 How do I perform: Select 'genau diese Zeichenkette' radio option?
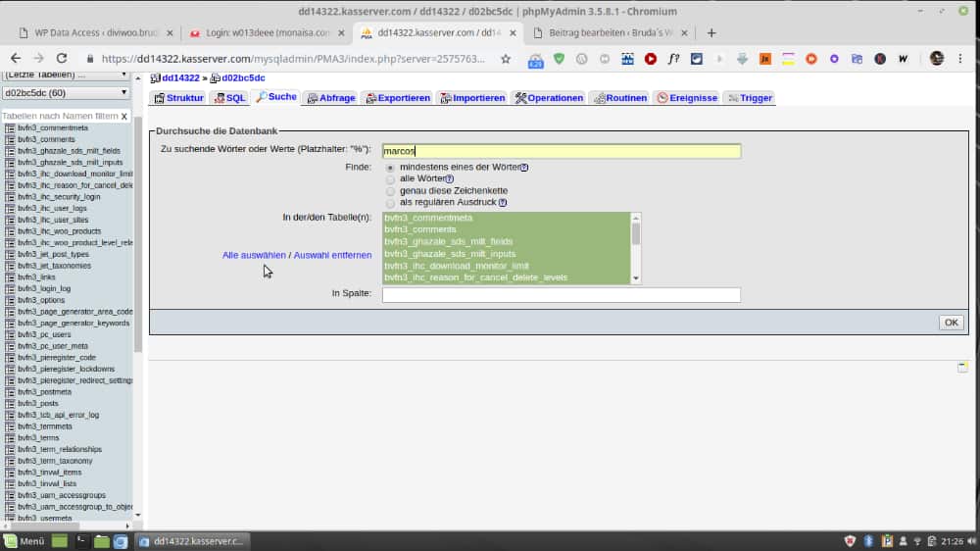[x=390, y=191]
